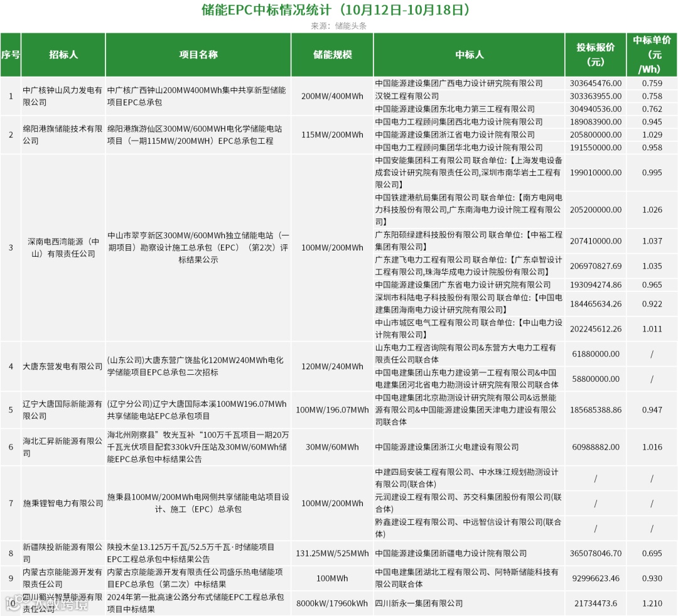Click winner cell starting 中国铁建港航局集团有限公司

tap(469, 209)
